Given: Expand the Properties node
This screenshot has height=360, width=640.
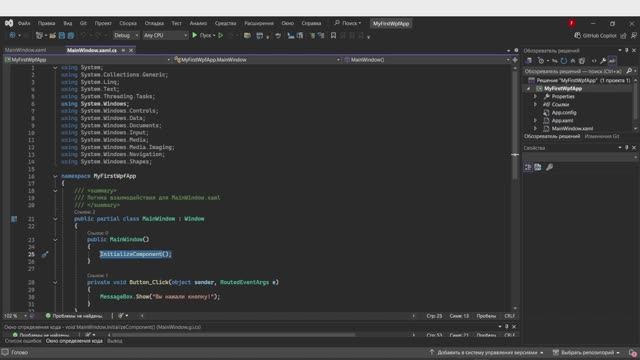Looking at the screenshot, I should pyautogui.click(x=536, y=96).
